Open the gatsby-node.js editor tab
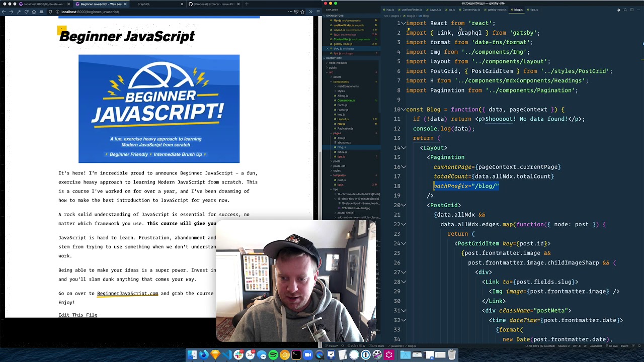Screen dimensions: 644x362 point(495,10)
